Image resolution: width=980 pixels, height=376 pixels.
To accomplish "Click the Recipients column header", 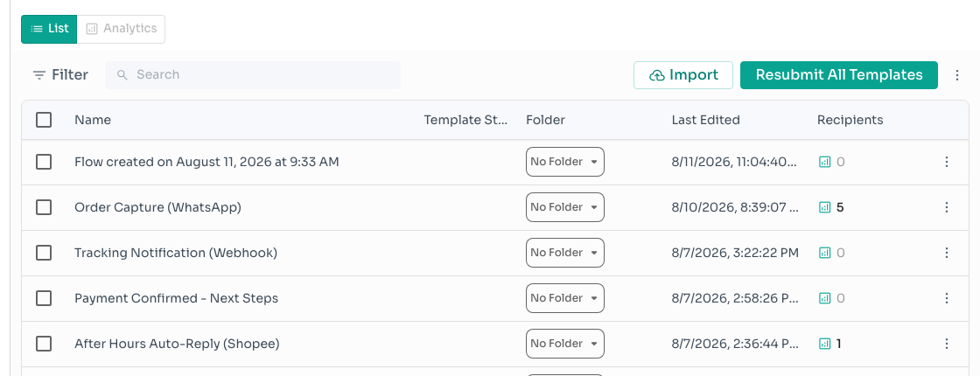I will pyautogui.click(x=850, y=120).
